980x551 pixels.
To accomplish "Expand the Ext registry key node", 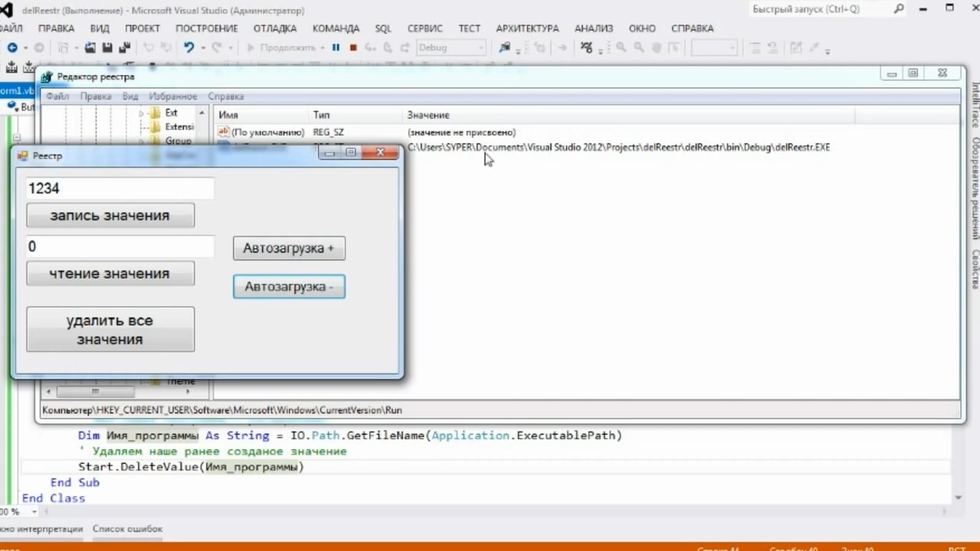I will pyautogui.click(x=142, y=113).
